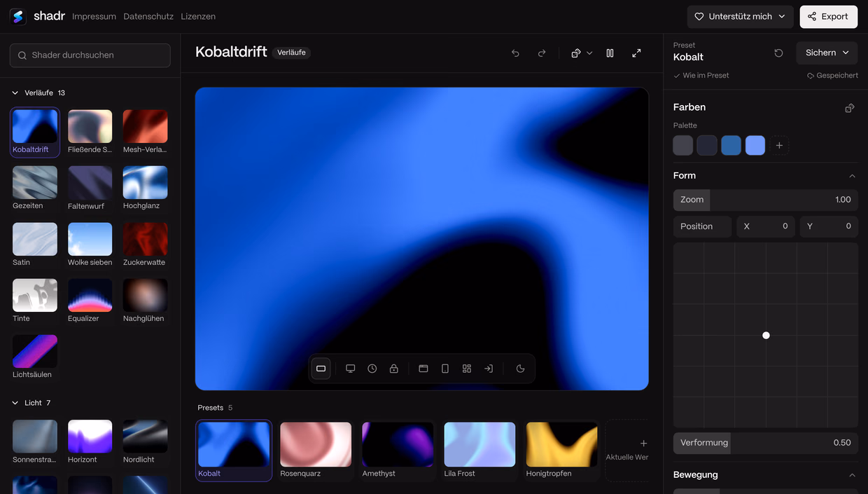Focus the Shader durchsuchen search field
Image resolution: width=868 pixels, height=494 pixels.
90,55
